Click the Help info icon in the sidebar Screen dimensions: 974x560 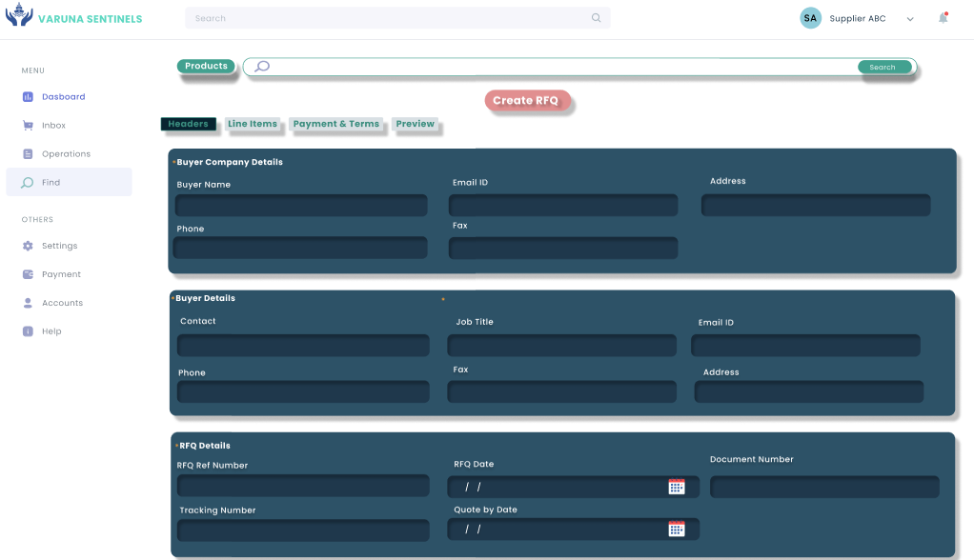(x=28, y=331)
